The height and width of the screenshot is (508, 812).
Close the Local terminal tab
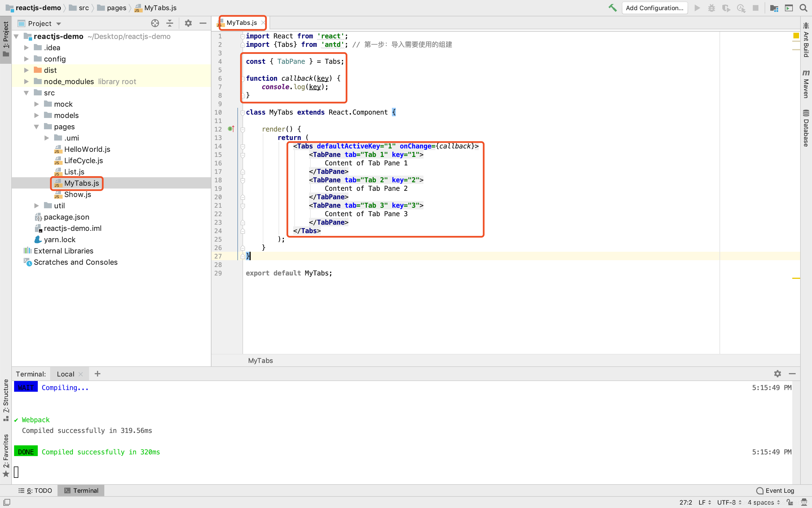coord(81,374)
